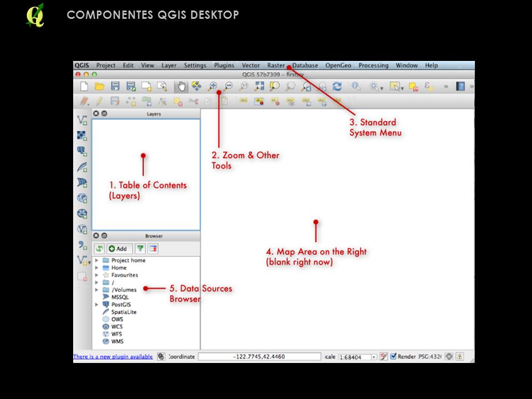
Task: Click Zoom to Selection magnifier icon
Action: pyautogui.click(x=274, y=86)
